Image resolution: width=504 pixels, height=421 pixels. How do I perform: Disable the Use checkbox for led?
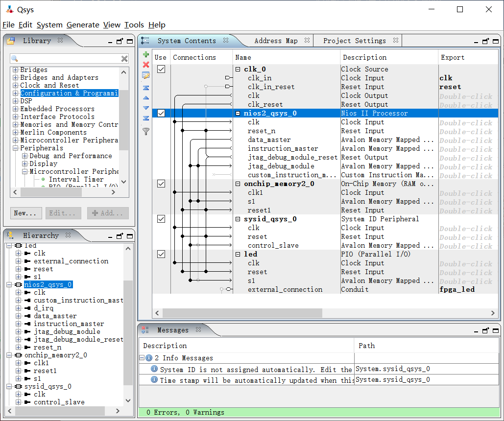(x=161, y=254)
